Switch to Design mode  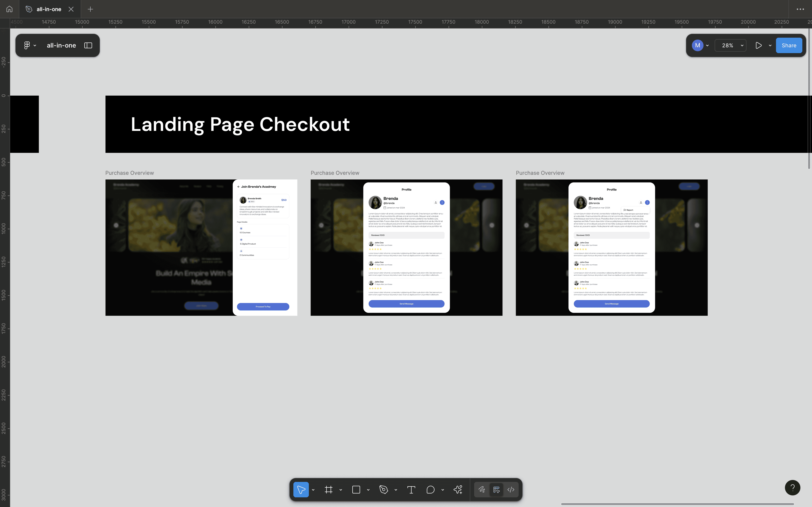click(496, 490)
